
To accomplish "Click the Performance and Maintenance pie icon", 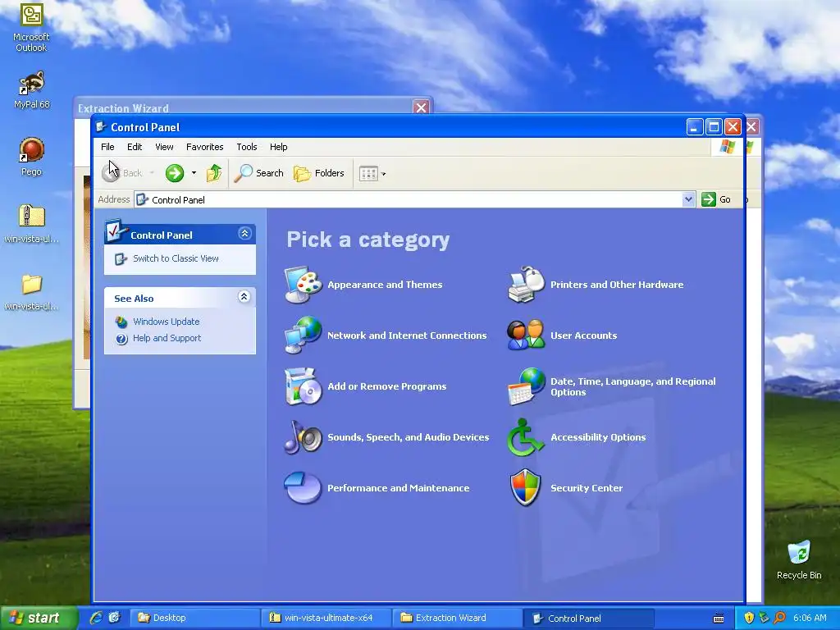I will click(x=304, y=488).
